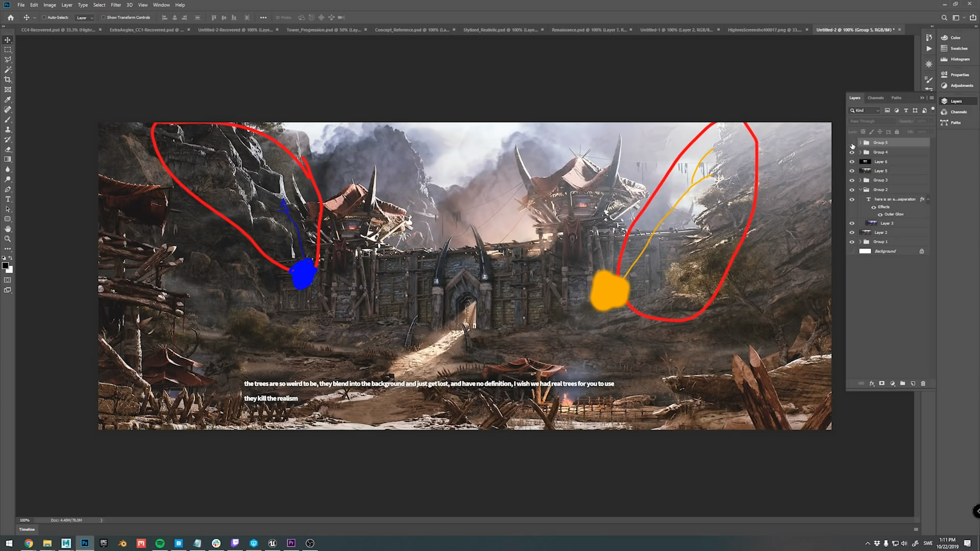Expand the Group 1 folder
The width and height of the screenshot is (980, 551).
[x=860, y=242]
